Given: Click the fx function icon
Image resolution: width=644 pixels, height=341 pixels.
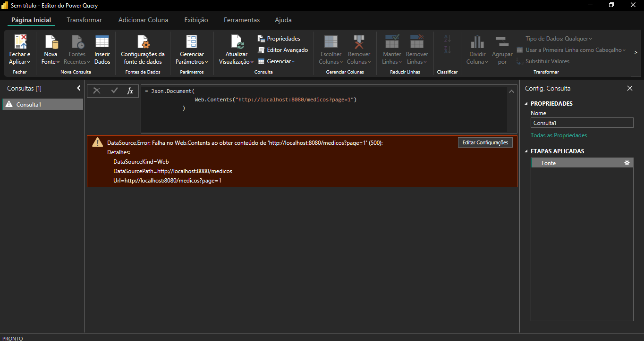Looking at the screenshot, I should [130, 91].
